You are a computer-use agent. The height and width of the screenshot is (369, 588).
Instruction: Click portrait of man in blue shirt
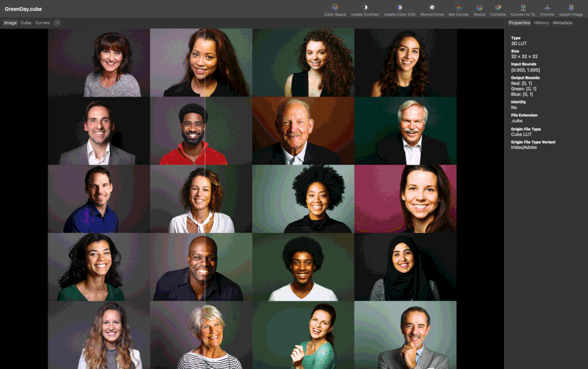(99, 199)
